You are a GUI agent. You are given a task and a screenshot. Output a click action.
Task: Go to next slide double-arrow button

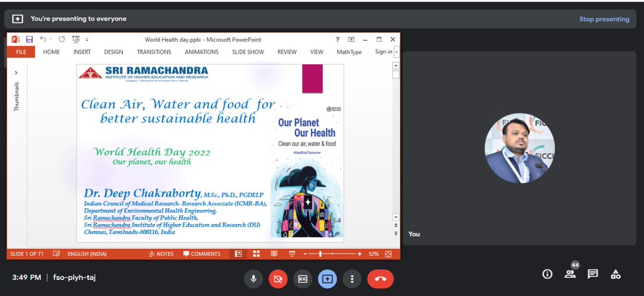point(396,234)
